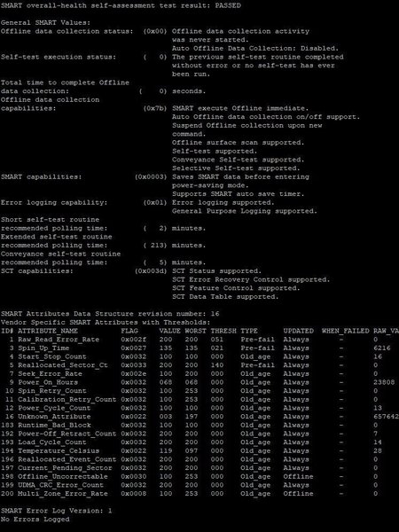Viewport: 399px width, 532px height.
Task: Click the Temperature_Celsius attribute name
Action: point(59,450)
